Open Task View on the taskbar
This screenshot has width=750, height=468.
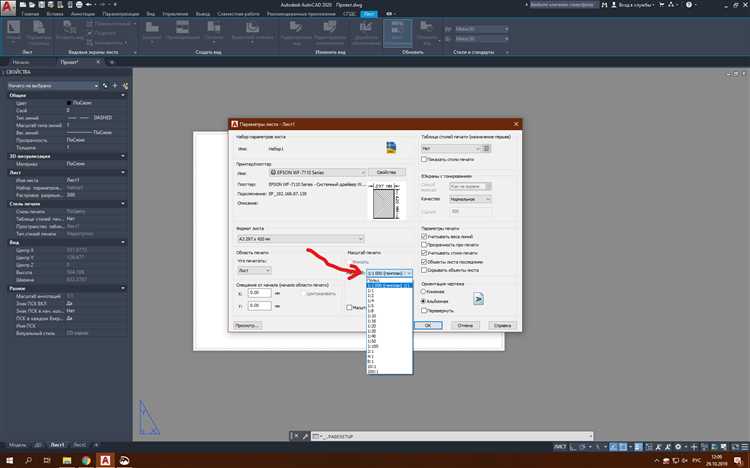[x=47, y=460]
